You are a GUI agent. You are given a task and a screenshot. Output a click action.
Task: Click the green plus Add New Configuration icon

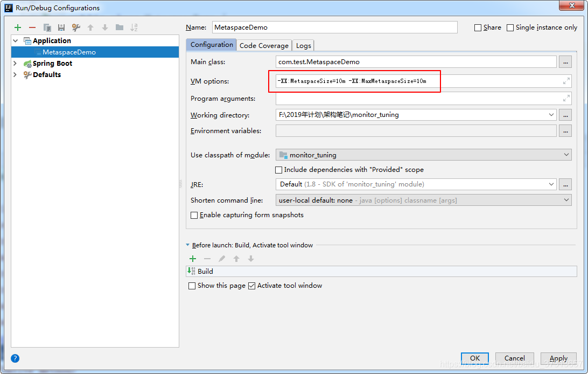pos(18,27)
